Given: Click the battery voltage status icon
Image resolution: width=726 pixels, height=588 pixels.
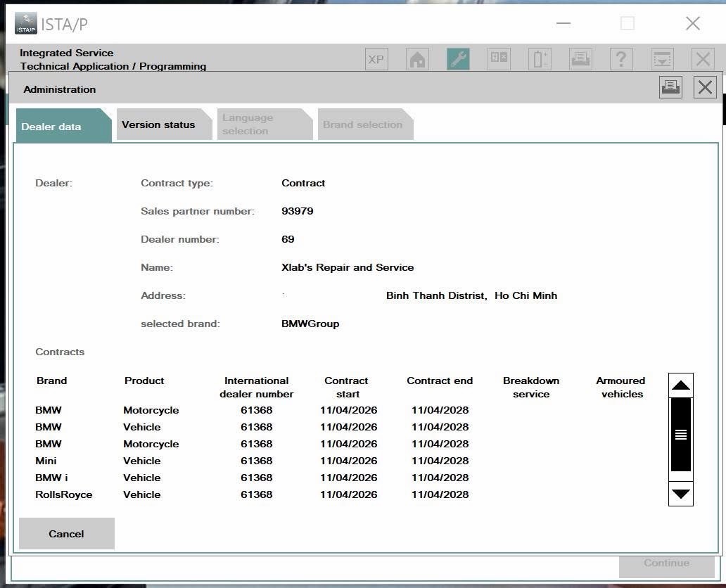Looking at the screenshot, I should click(539, 59).
